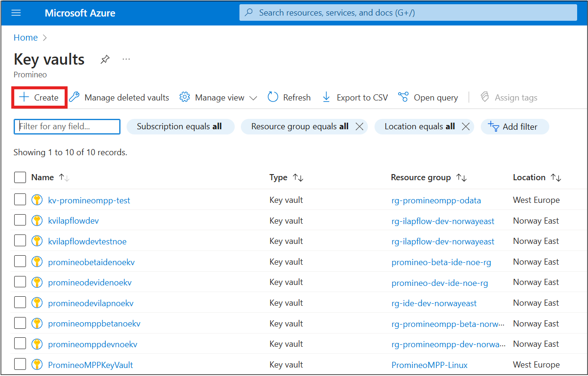This screenshot has height=376, width=588.
Task: Expand the Manage view dropdown
Action: click(x=218, y=98)
